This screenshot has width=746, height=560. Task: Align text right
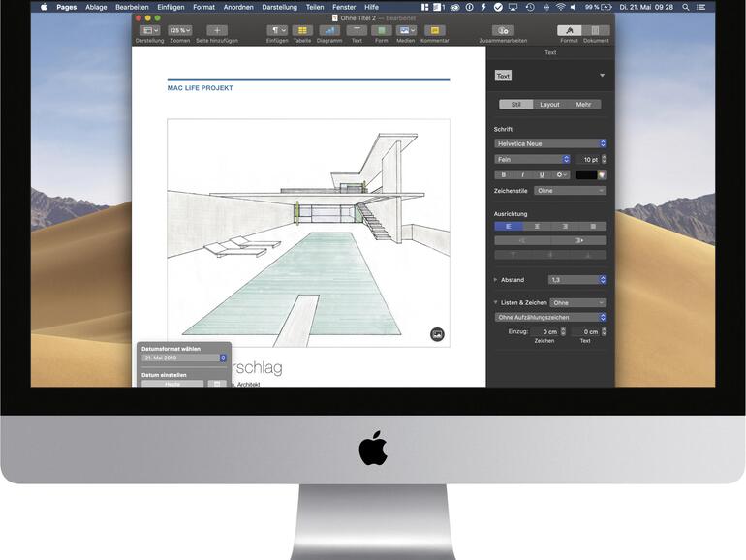[x=565, y=227]
